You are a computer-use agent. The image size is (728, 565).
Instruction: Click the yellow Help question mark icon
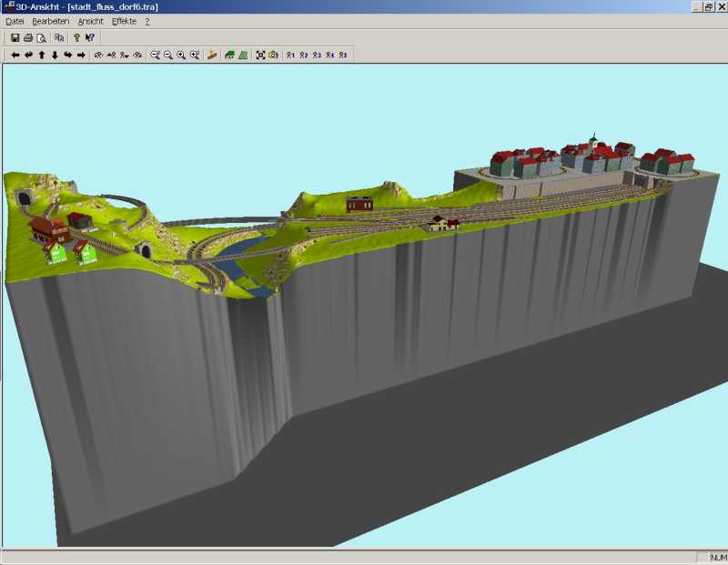(x=77, y=38)
